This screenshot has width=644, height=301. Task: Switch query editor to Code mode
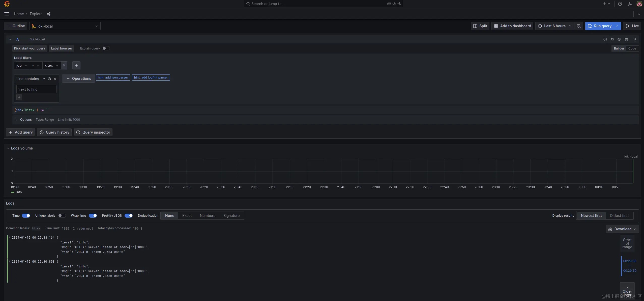(632, 48)
